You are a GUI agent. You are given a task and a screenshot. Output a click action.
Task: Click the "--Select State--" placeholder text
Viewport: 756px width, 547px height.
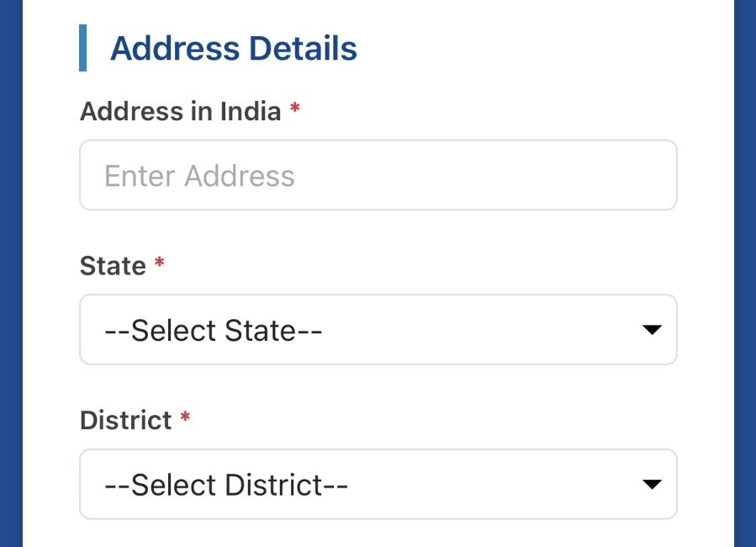pos(214,331)
